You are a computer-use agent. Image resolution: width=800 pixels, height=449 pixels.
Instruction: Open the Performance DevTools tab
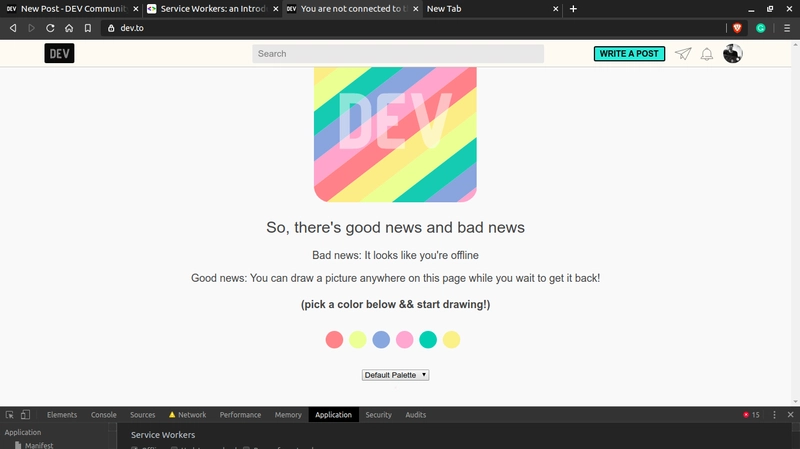[x=240, y=415]
